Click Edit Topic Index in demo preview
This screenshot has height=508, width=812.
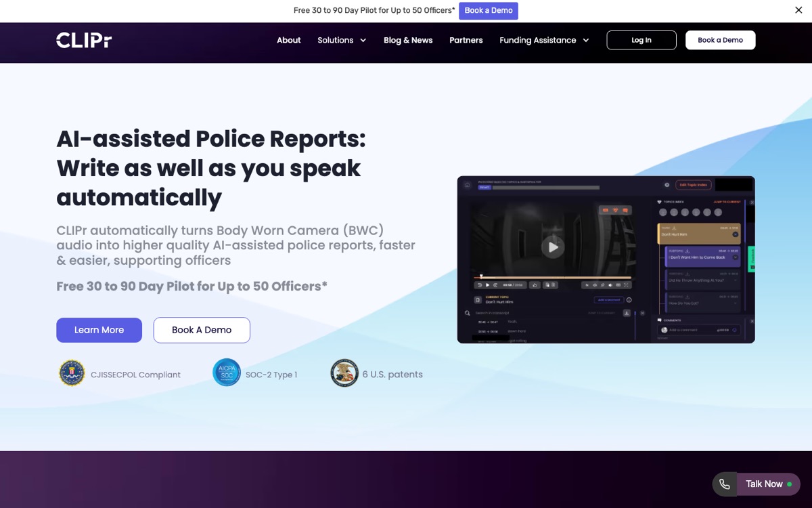694,185
